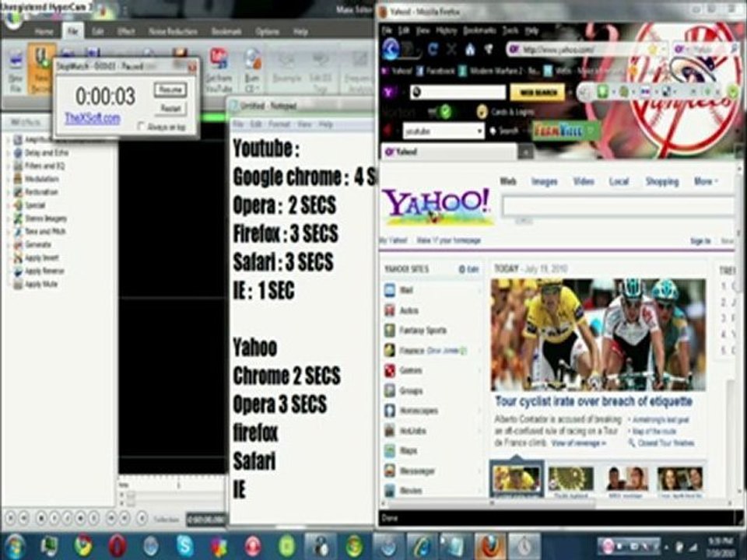The width and height of the screenshot is (747, 560).
Task: Expand the Modulation effects group
Action: [9, 179]
